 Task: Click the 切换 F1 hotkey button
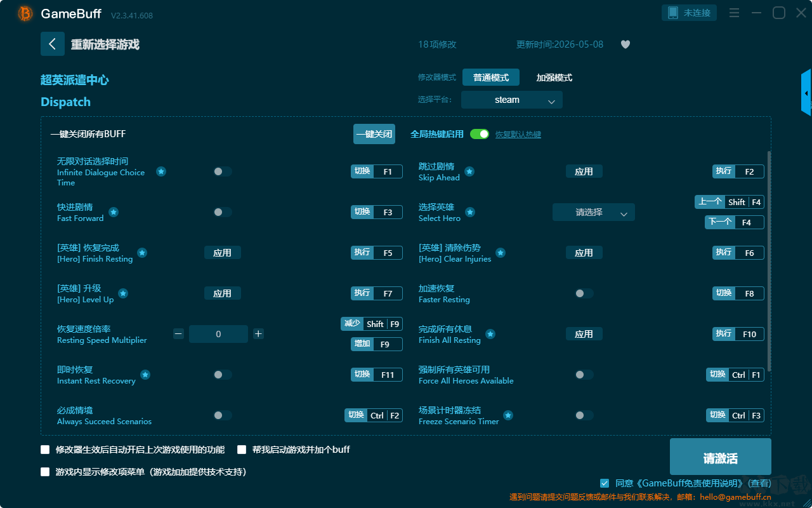coord(377,171)
